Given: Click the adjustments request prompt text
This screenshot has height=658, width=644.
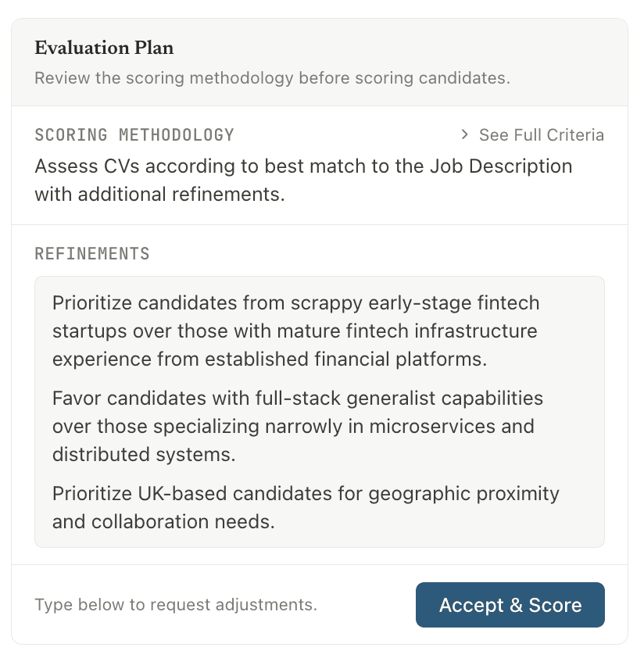Looking at the screenshot, I should tap(174, 605).
